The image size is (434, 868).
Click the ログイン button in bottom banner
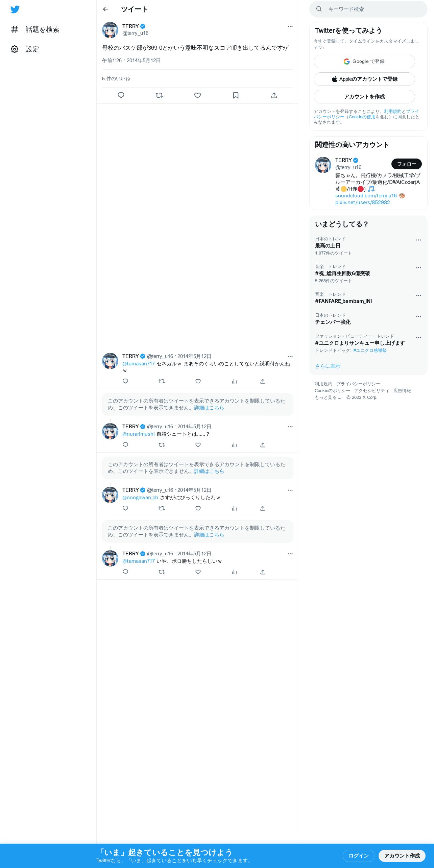click(358, 855)
